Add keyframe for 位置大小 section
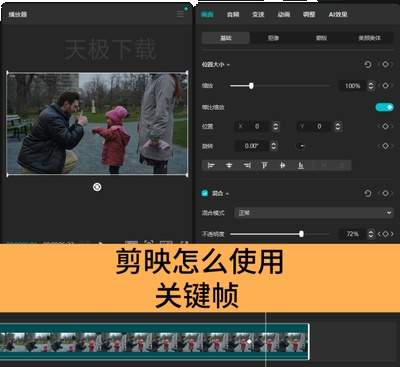This screenshot has height=367, width=400. click(385, 64)
